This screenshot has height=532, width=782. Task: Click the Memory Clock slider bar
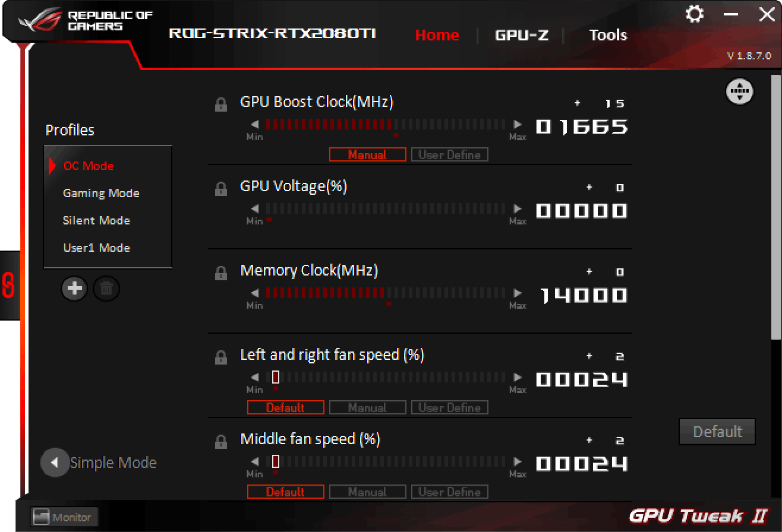pos(386,293)
